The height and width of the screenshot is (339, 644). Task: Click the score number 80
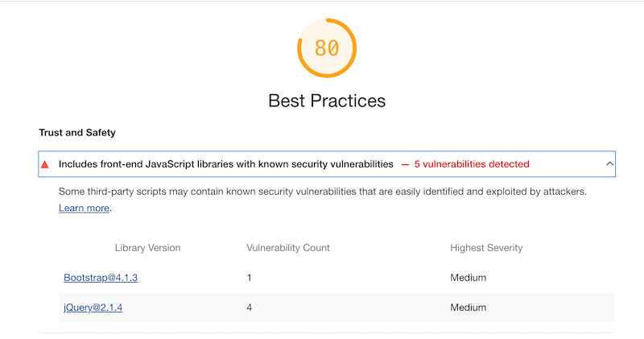327,48
